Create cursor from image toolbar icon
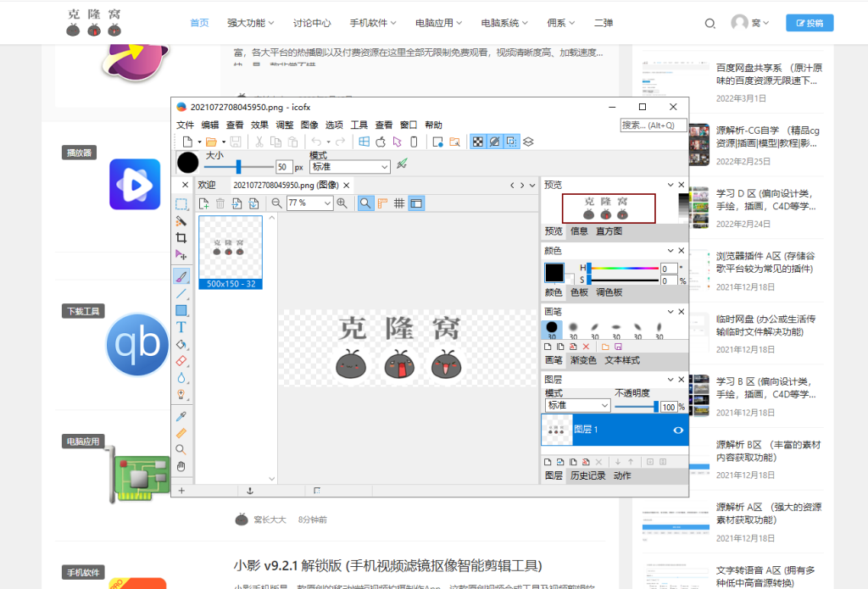The width and height of the screenshot is (868, 589). [x=397, y=142]
